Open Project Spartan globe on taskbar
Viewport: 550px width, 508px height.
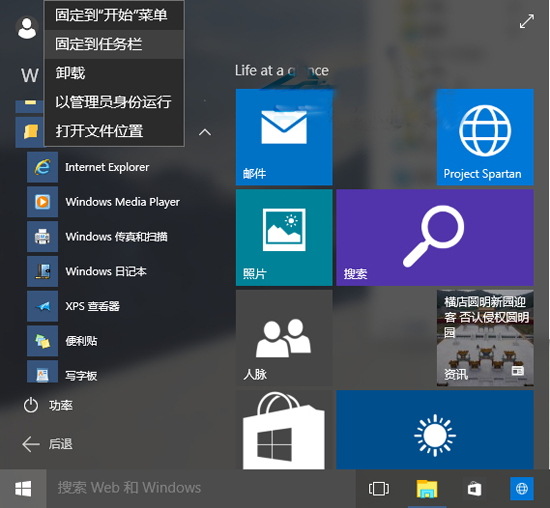click(x=522, y=488)
